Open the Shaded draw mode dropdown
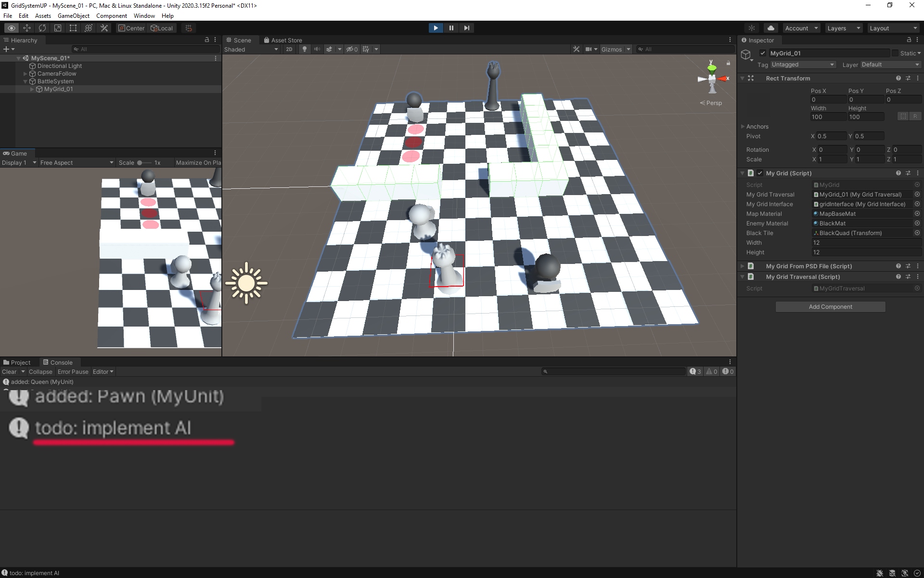This screenshot has width=924, height=578. pos(251,49)
